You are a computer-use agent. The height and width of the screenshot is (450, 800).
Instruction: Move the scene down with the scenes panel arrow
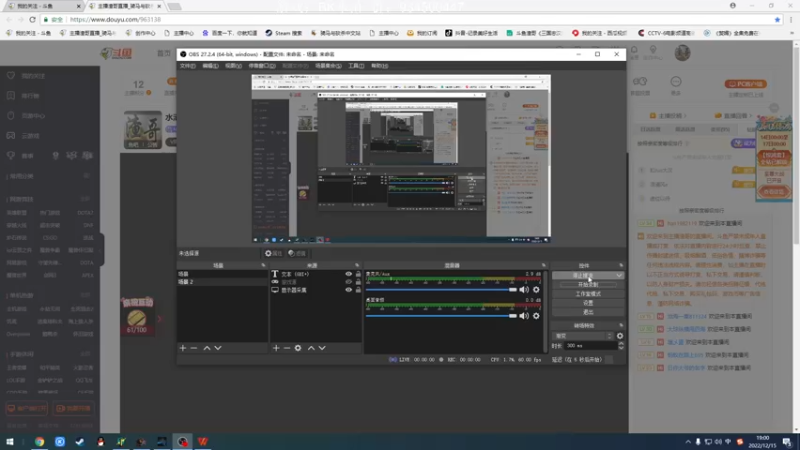pos(218,348)
